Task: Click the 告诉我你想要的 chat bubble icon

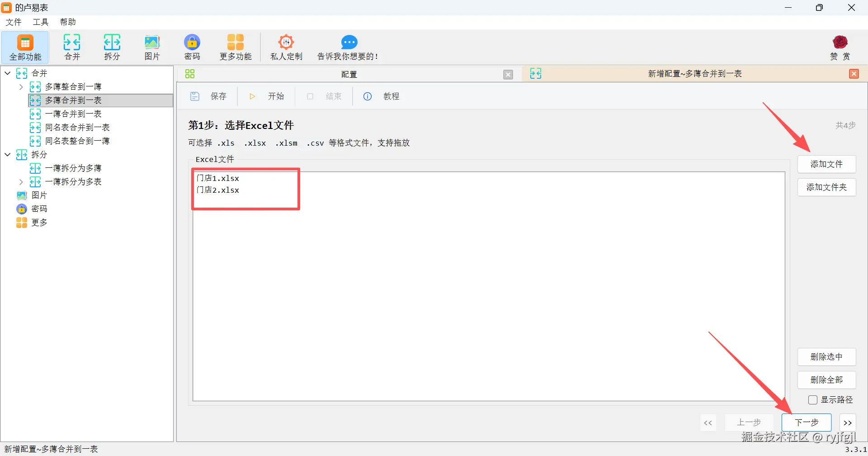Action: pos(349,43)
